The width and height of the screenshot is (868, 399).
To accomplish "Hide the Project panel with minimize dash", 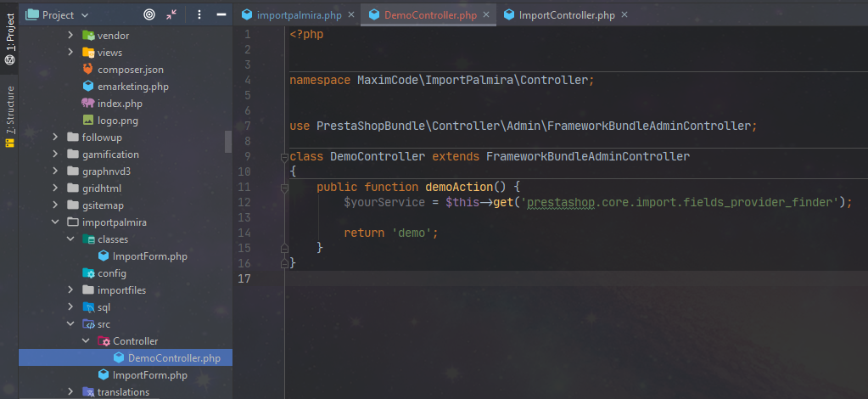I will 221,15.
